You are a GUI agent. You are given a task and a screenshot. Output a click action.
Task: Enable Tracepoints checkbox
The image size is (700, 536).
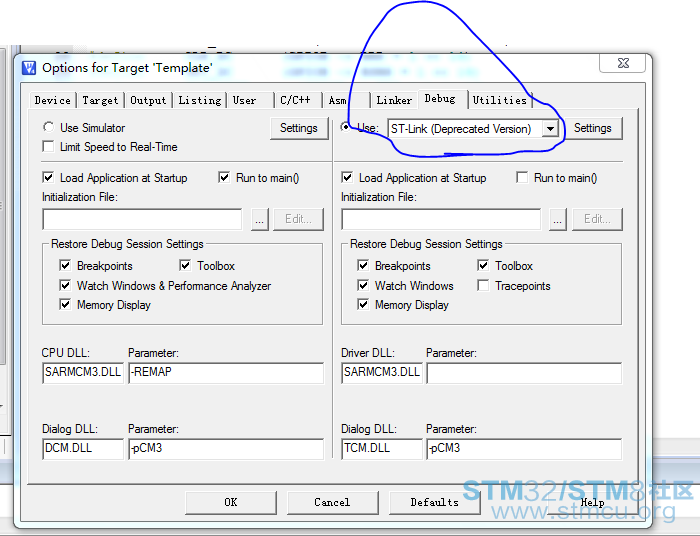coord(483,285)
